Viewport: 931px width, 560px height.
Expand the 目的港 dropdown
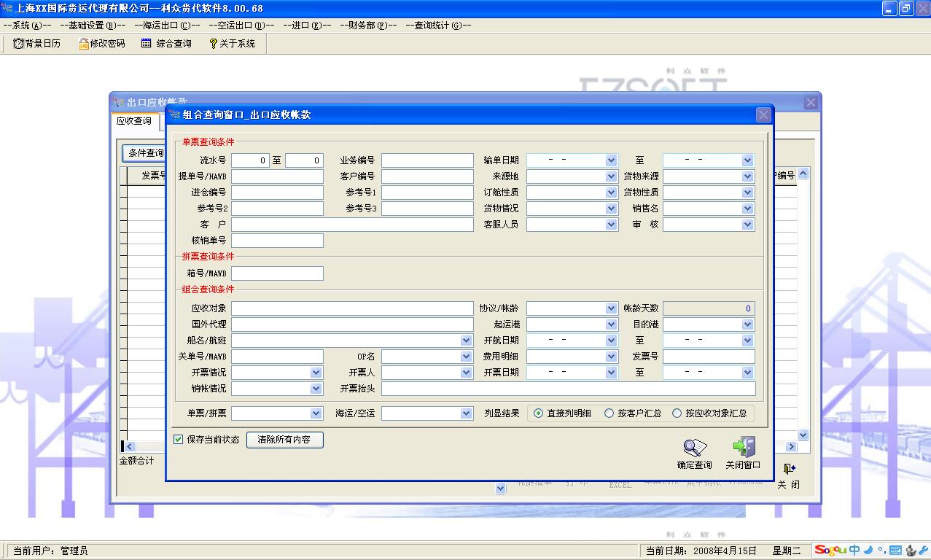coord(747,324)
